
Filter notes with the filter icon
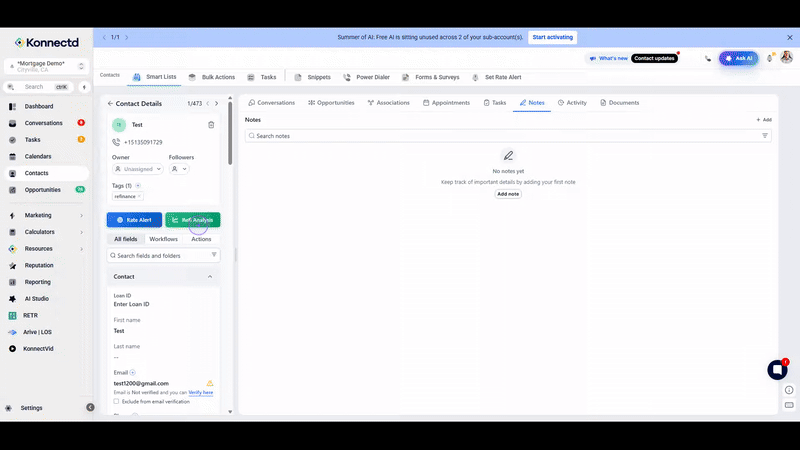[765, 136]
